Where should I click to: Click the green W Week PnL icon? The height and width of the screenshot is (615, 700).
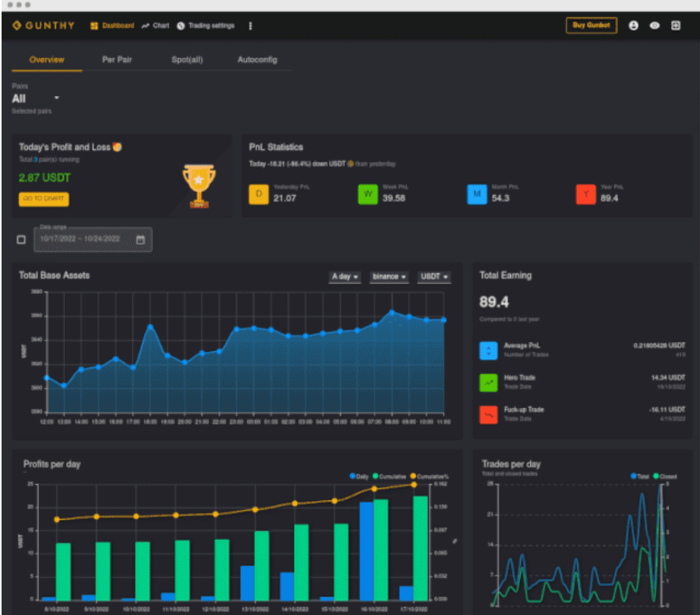(368, 195)
